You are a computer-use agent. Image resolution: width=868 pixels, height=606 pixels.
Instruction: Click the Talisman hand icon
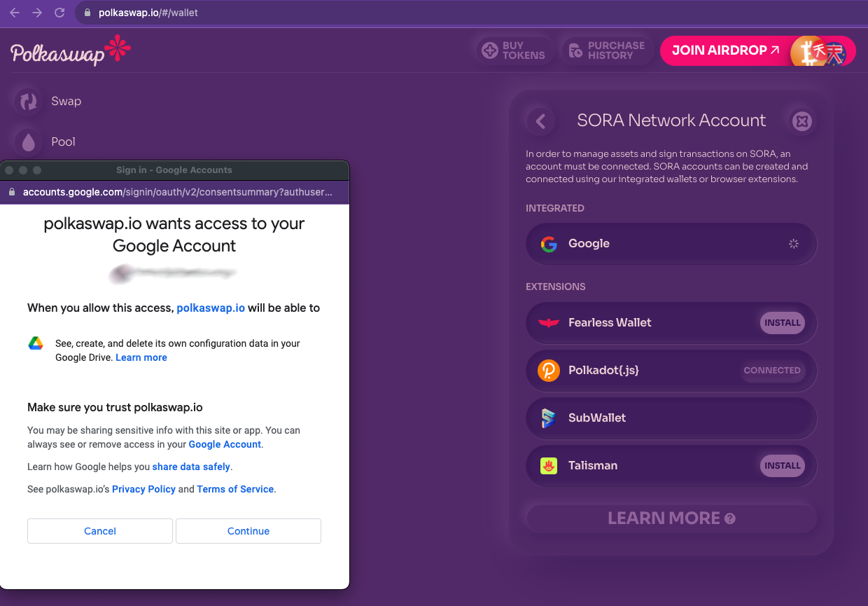pyautogui.click(x=549, y=466)
